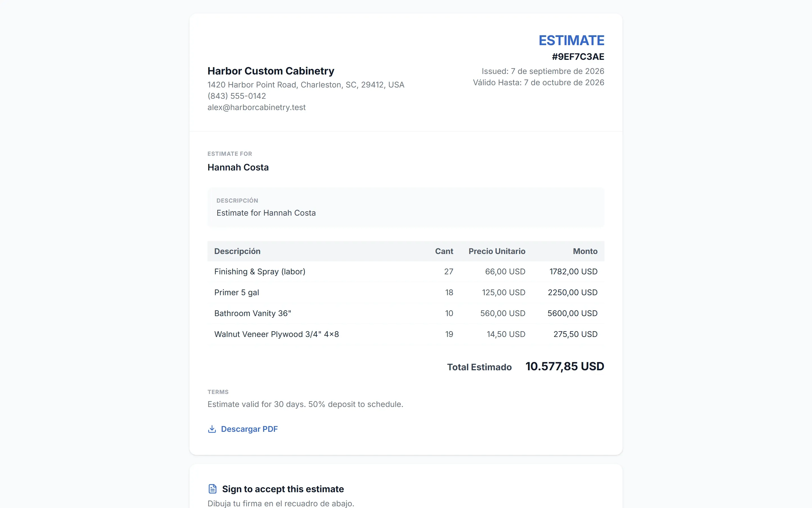Image resolution: width=812 pixels, height=508 pixels.
Task: Click the instruction Dibuja tu firma en el recuadro
Action: coord(281,503)
